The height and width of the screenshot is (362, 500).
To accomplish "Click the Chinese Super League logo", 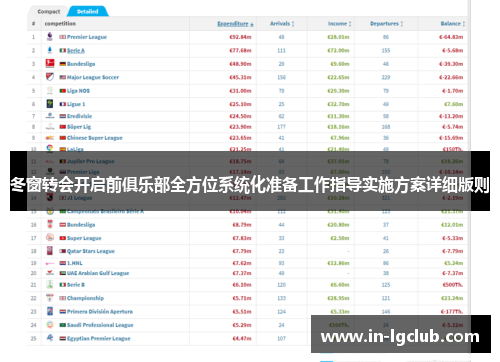I will [x=50, y=138].
